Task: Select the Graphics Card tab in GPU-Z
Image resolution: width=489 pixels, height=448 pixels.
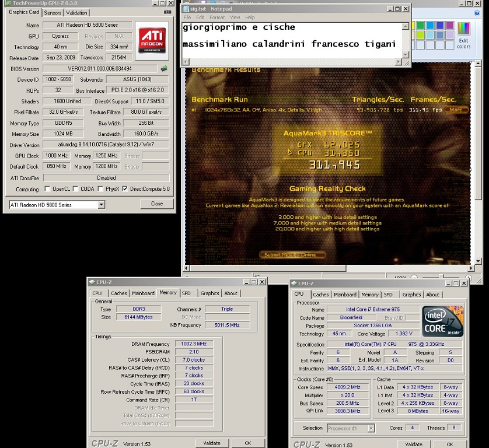Action: pyautogui.click(x=24, y=12)
